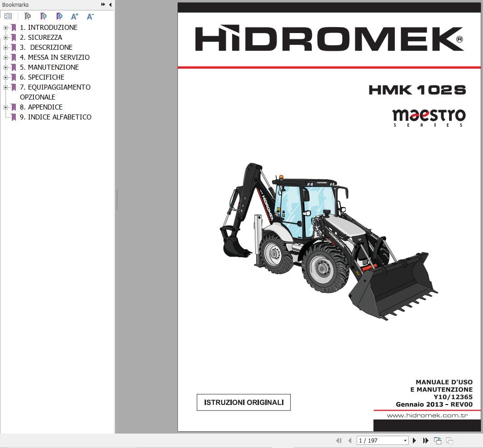Viewport: 483px width, 448px height.
Task: Select the Bookmarks panel title
Action: pyautogui.click(x=15, y=5)
